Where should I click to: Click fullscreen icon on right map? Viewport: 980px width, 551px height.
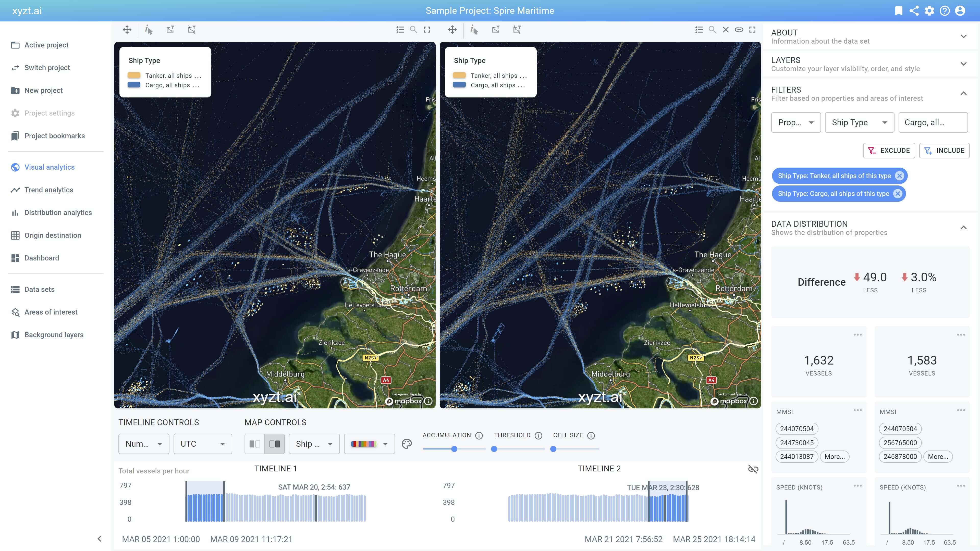pos(752,30)
